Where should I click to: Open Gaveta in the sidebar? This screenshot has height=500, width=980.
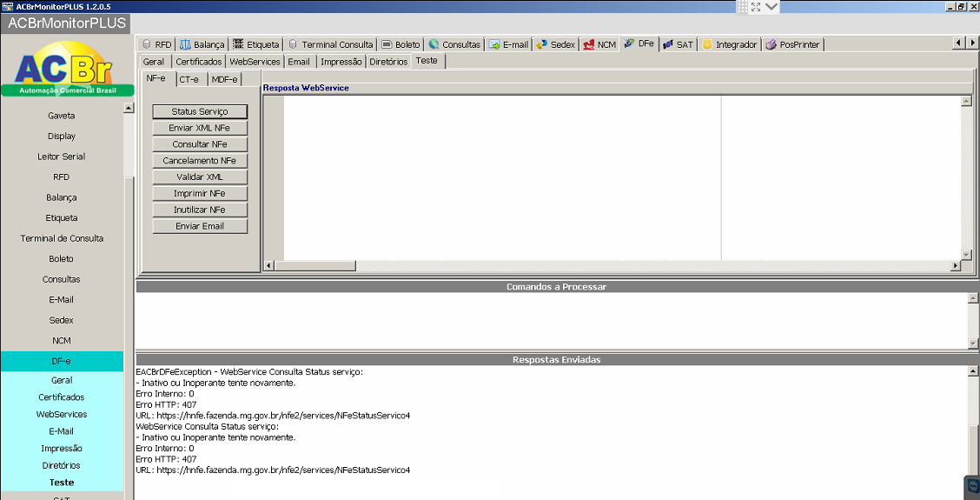pos(61,116)
